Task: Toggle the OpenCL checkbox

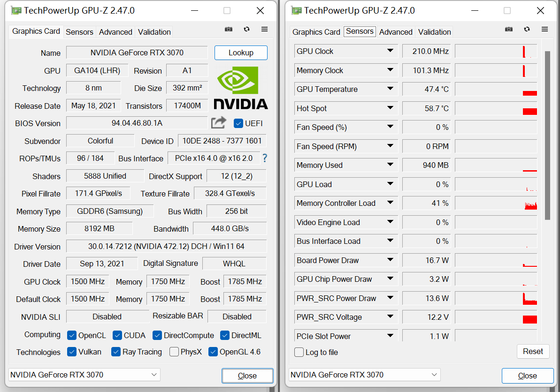Action: 72,335
